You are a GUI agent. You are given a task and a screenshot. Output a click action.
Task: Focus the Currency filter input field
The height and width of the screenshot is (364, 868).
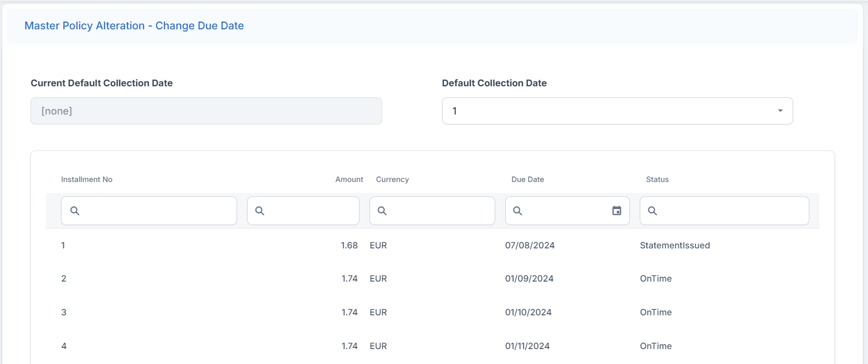pos(439,211)
